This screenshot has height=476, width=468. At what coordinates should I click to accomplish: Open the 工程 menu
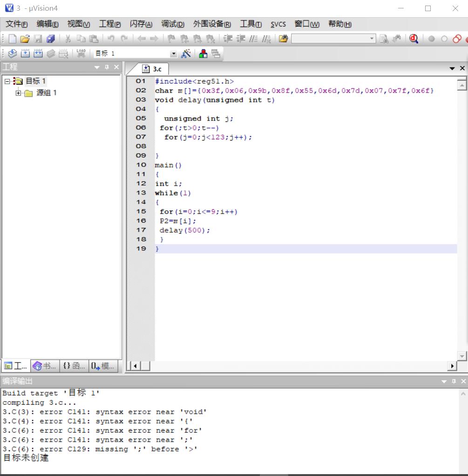coord(110,24)
